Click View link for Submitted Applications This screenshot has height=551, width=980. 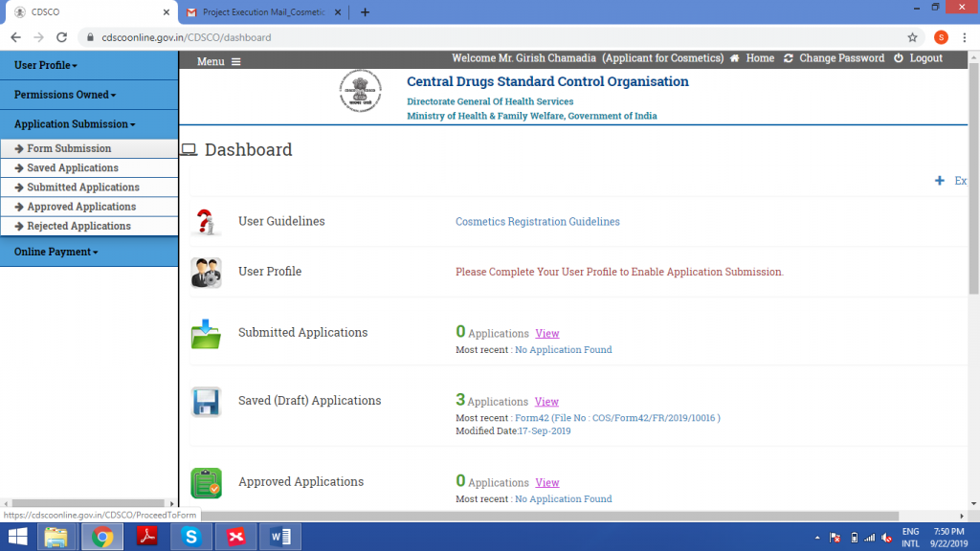click(546, 333)
